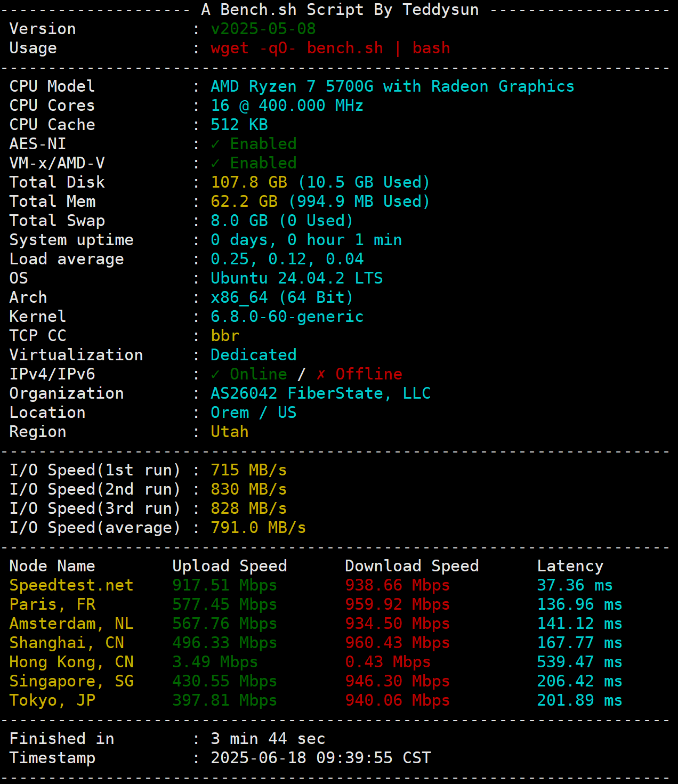Click the Virtualization value Dedicated
The width and height of the screenshot is (678, 784).
pyautogui.click(x=253, y=354)
